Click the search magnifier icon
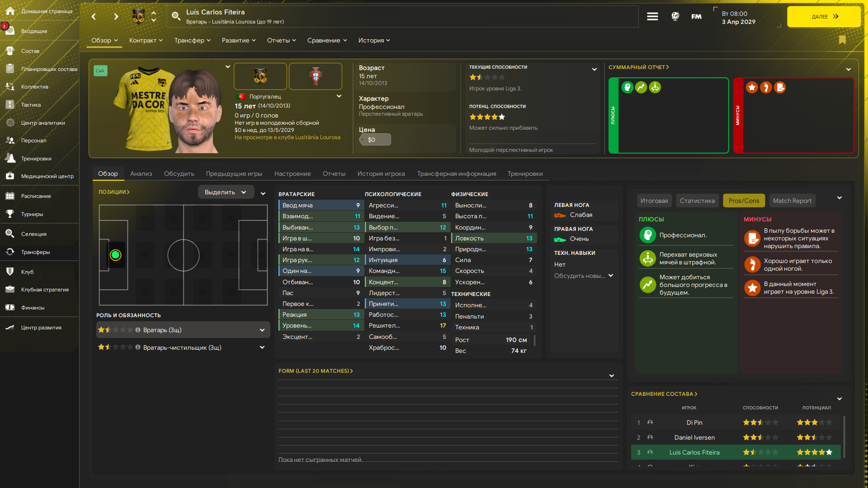 pos(176,17)
